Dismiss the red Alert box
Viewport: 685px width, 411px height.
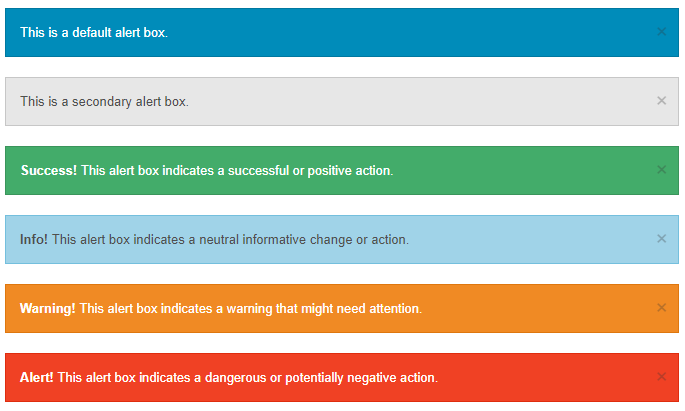coord(661,377)
